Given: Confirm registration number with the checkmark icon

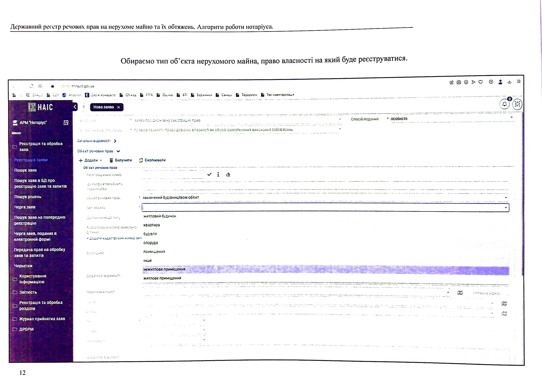Looking at the screenshot, I should point(209,175).
